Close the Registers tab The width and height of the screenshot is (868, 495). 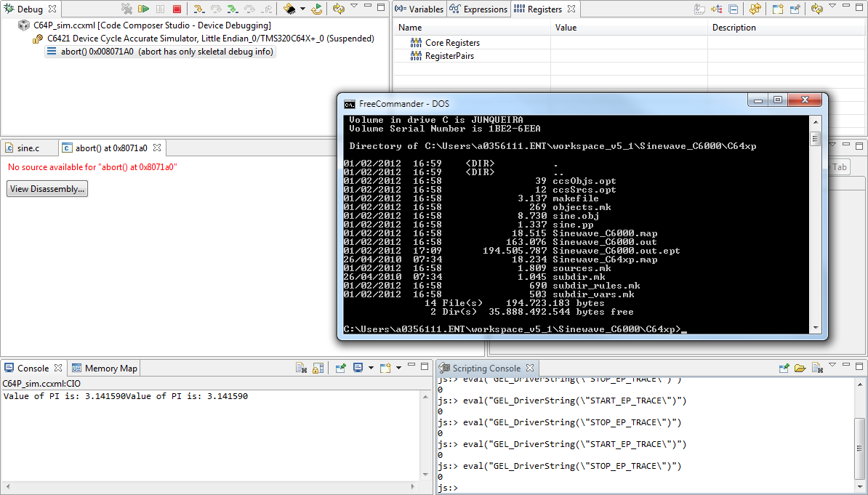click(x=571, y=9)
